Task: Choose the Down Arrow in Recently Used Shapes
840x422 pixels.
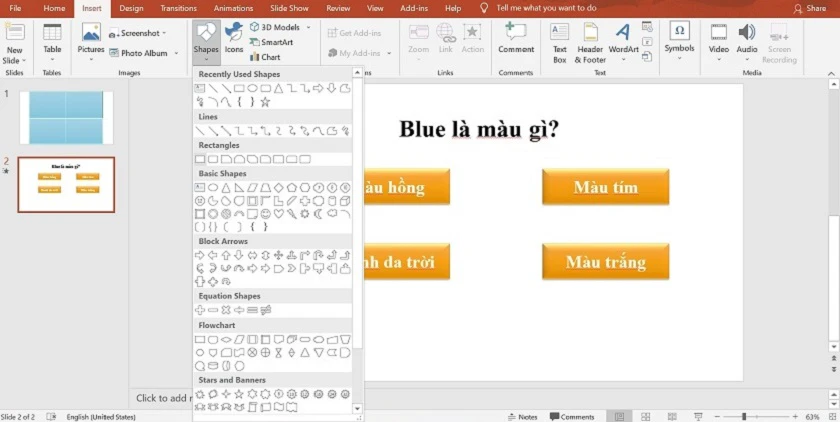Action: [x=332, y=88]
